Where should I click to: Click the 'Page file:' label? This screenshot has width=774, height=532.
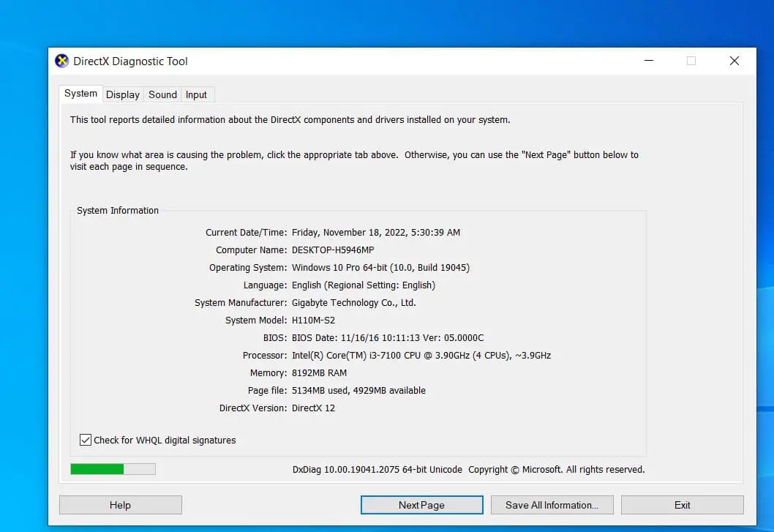tap(267, 390)
